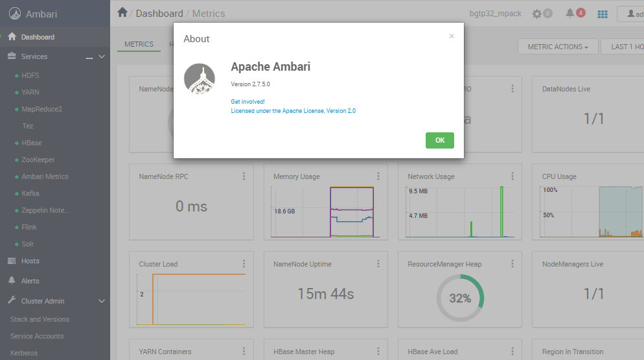The image size is (644, 360).
Task: Click the Memory Usage chart
Action: [x=325, y=212]
